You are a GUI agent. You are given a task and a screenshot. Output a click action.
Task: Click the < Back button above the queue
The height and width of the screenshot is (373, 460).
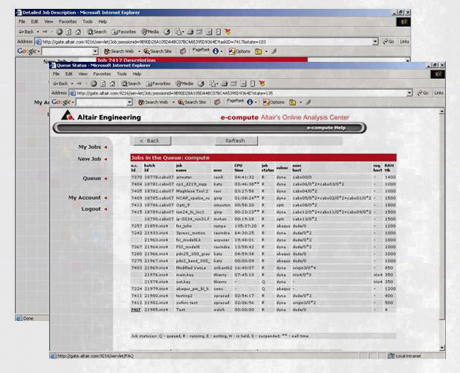click(x=150, y=141)
